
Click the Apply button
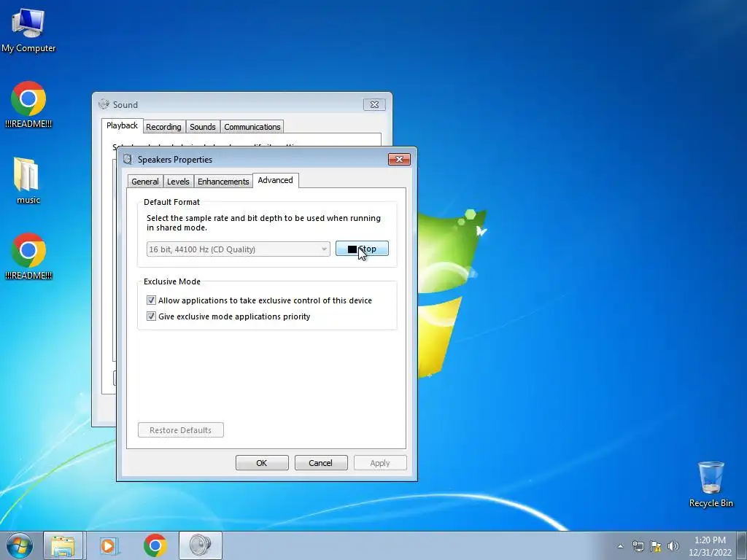(380, 463)
